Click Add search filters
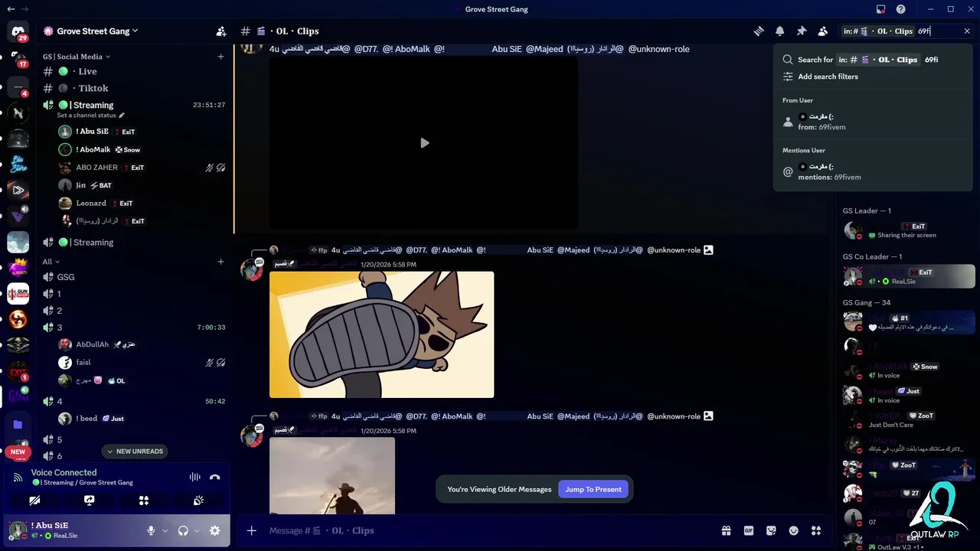The image size is (980, 551). tap(873, 77)
